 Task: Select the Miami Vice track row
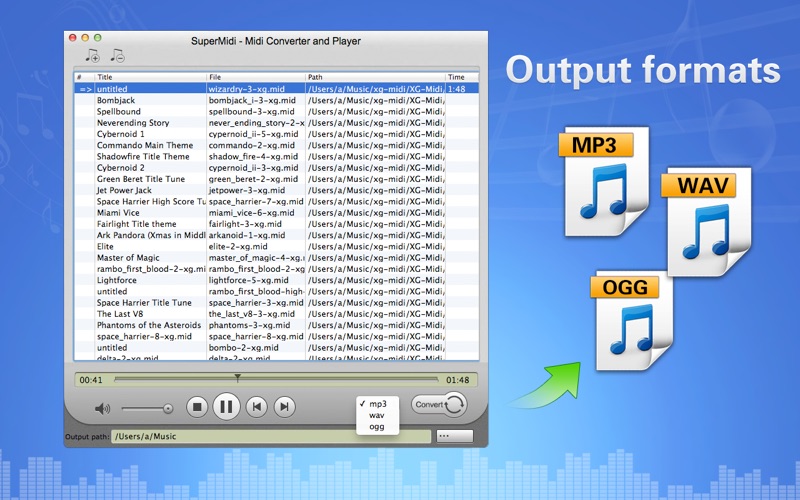point(150,212)
